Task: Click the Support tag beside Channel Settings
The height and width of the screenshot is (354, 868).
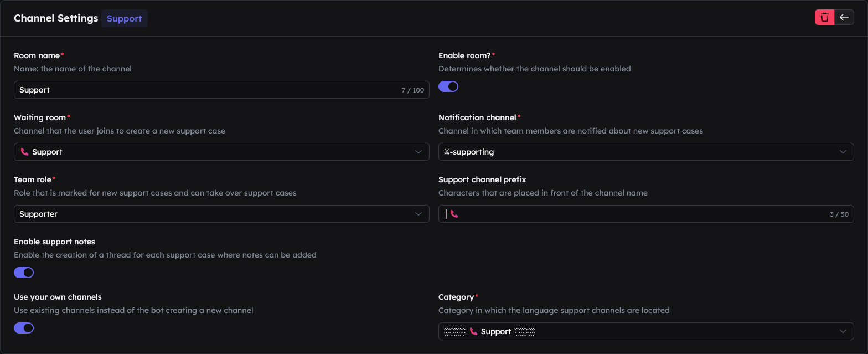Action: click(125, 18)
